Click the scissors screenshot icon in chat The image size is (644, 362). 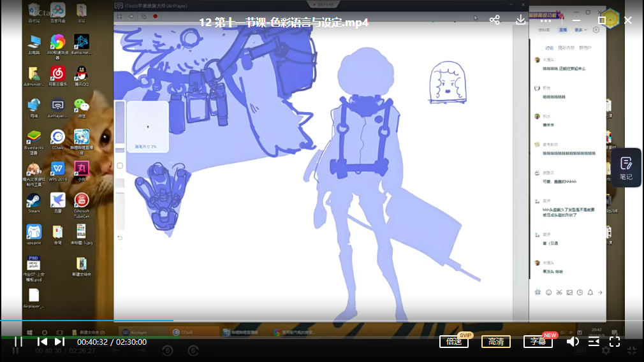click(559, 293)
